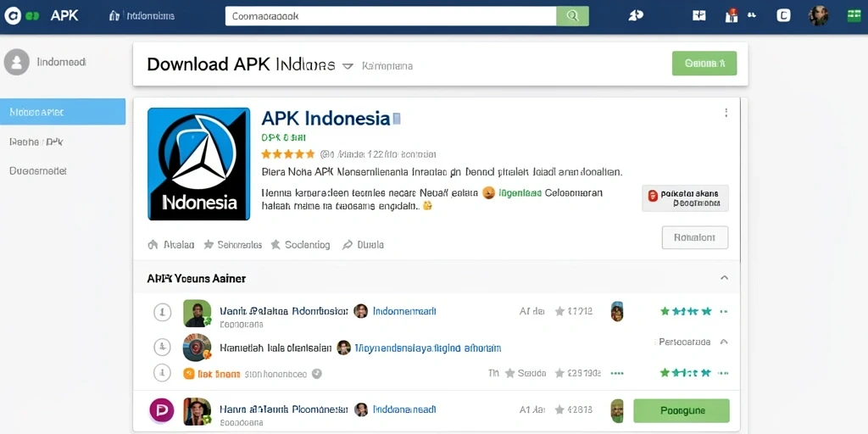
Task: Click the orange square icon in the third row
Action: tap(189, 374)
